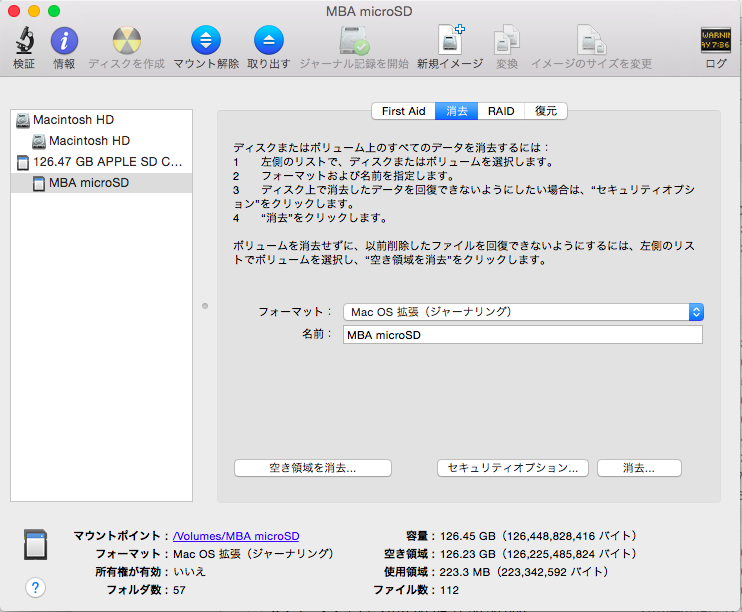Click ジャーナル記録を開始 toolbar icon
The width and height of the screenshot is (742, 612).
[x=354, y=40]
